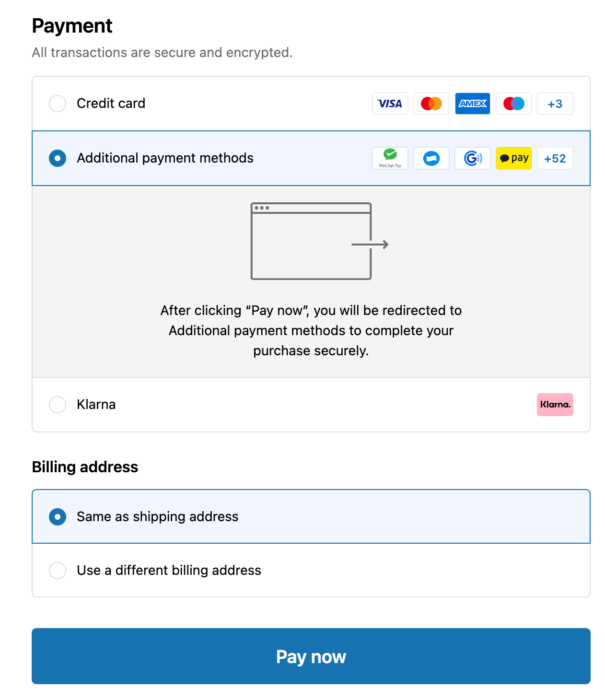Expand the +3 more card brands badge
This screenshot has height=700, width=605.
(x=555, y=104)
